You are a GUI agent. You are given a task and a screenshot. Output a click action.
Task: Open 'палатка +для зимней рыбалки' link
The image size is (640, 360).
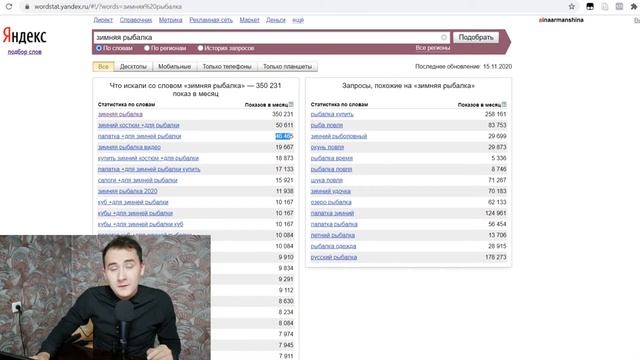[x=139, y=136]
